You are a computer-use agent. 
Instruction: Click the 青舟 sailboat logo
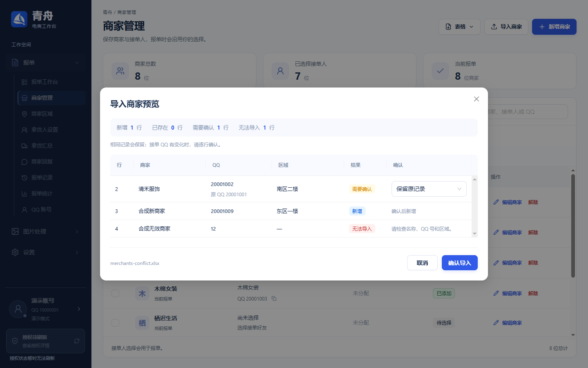(x=19, y=19)
